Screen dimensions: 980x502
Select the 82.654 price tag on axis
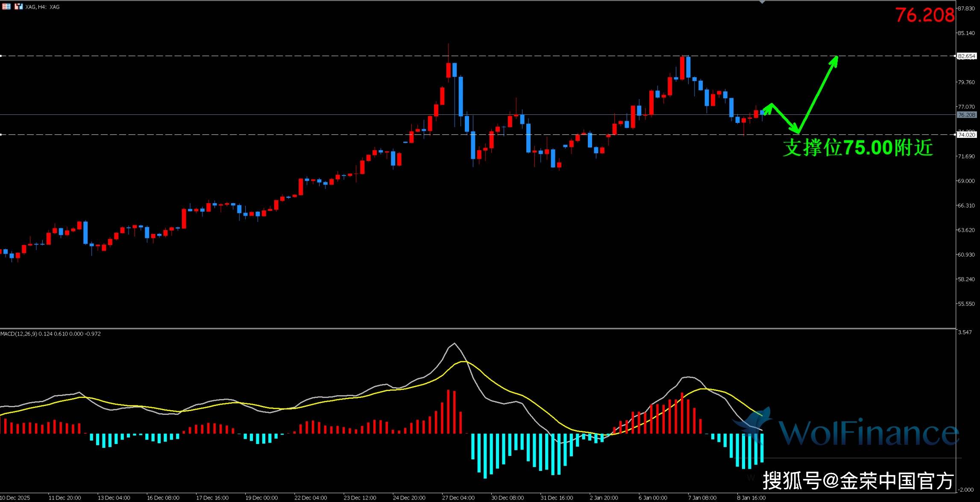point(966,56)
